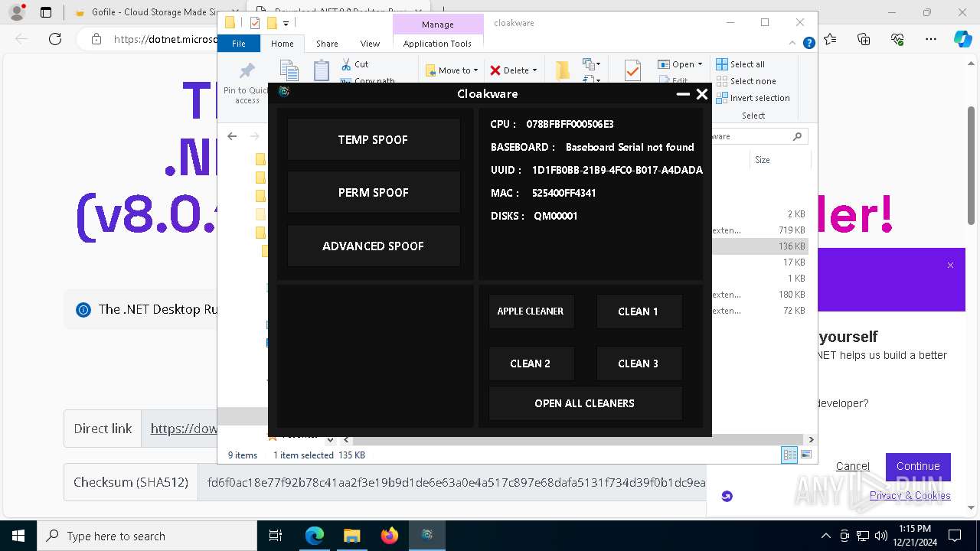Open Edge tab actions menu icon

click(x=46, y=12)
